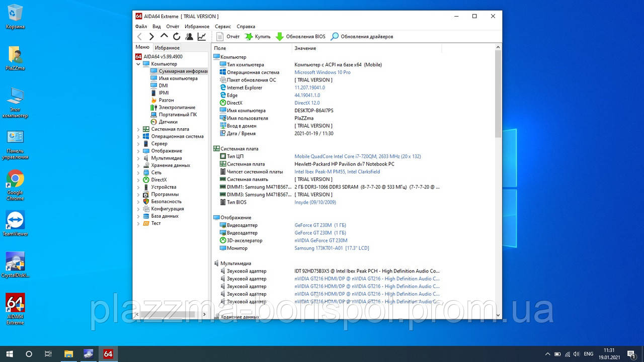This screenshot has width=644, height=362.
Task: Open Обновления драйверов toolbar item
Action: 362,36
